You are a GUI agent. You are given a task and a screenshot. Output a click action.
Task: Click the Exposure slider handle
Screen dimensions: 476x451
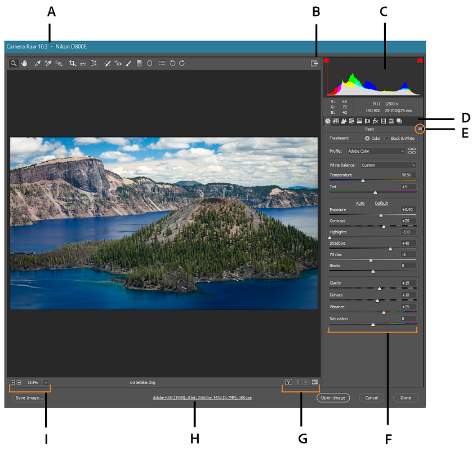[381, 215]
